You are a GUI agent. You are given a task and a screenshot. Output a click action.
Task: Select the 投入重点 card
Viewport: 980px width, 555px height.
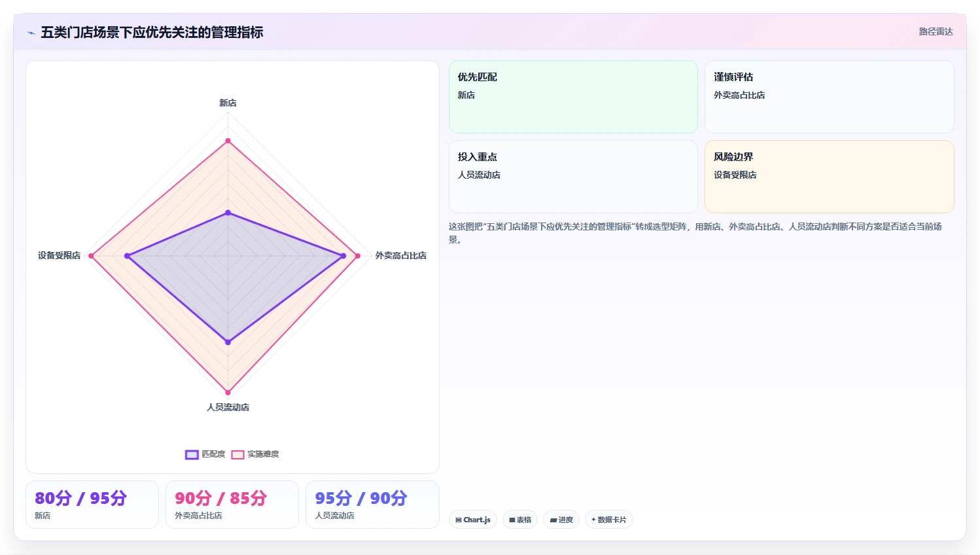(573, 177)
